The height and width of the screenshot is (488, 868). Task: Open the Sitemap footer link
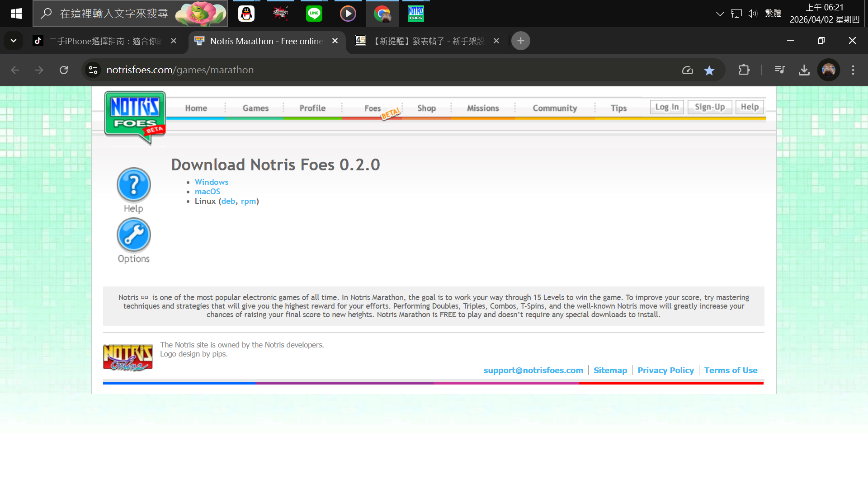coord(610,370)
